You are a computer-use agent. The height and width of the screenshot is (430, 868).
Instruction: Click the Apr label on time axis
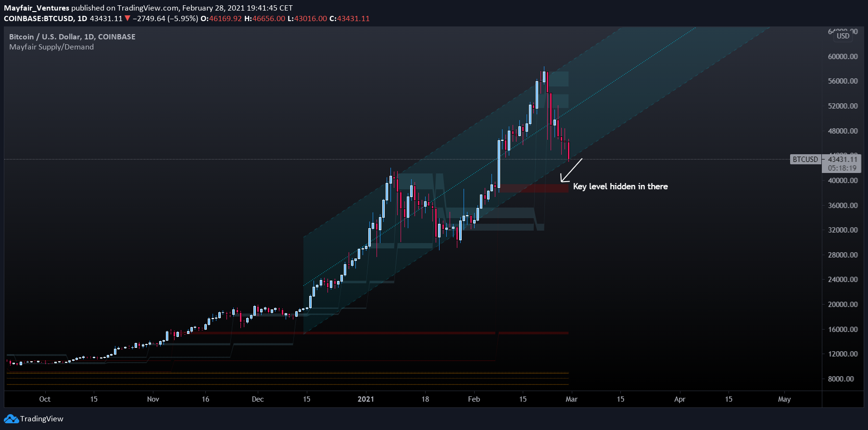coord(679,399)
